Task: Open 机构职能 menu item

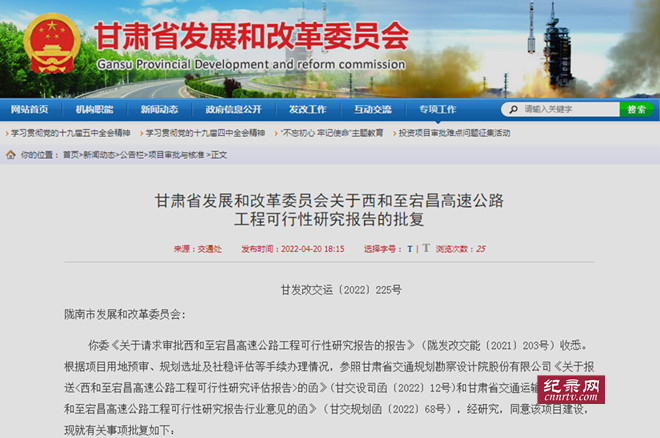Action: point(94,109)
